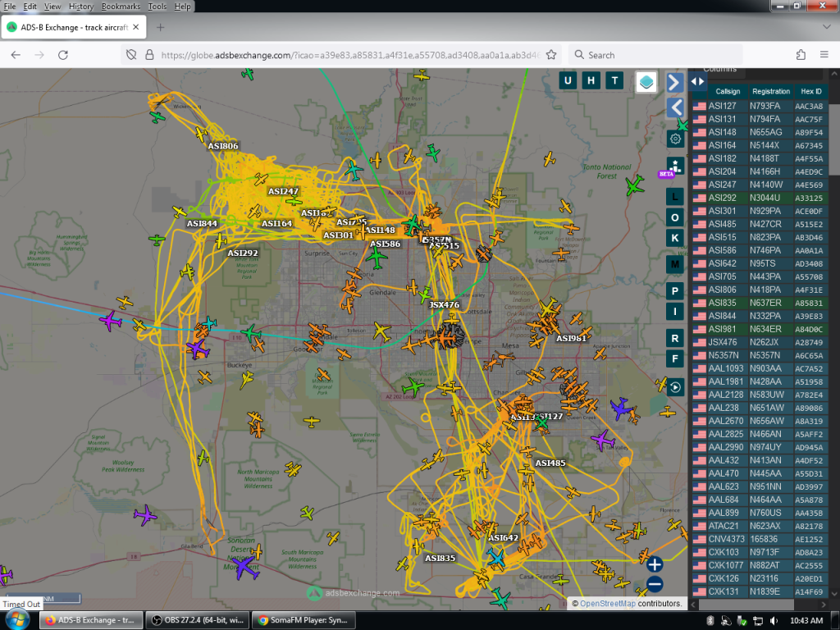
Task: Click the ASI485 map label
Action: (x=550, y=463)
